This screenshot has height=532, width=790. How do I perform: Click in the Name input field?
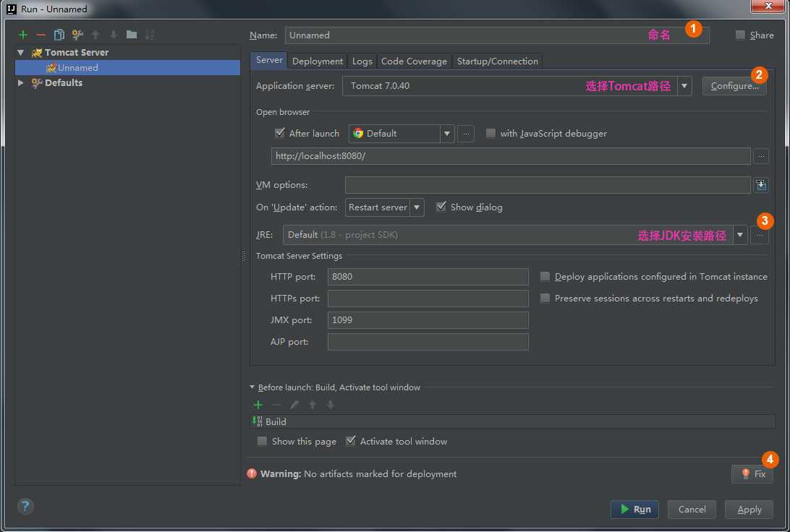pos(497,35)
